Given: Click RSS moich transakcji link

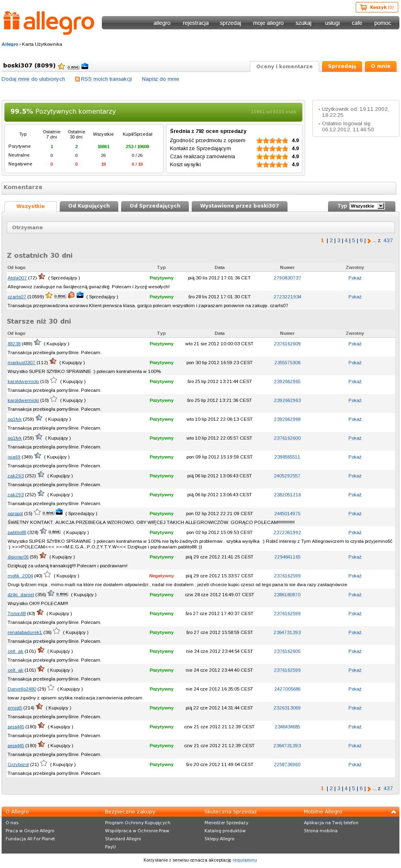Looking at the screenshot, I should [106, 79].
